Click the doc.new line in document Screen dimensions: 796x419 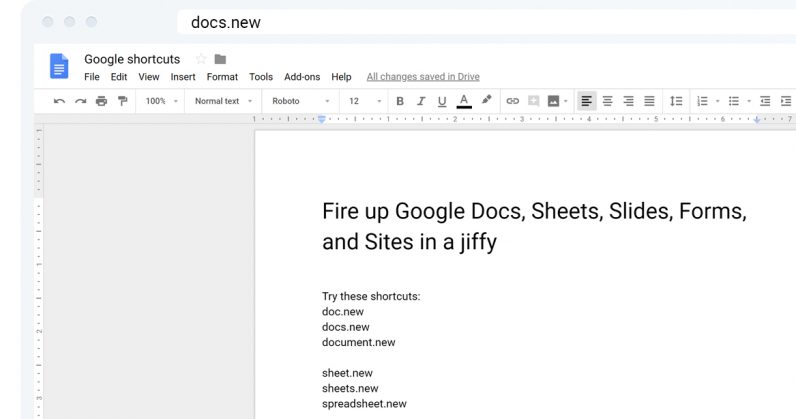(x=343, y=311)
